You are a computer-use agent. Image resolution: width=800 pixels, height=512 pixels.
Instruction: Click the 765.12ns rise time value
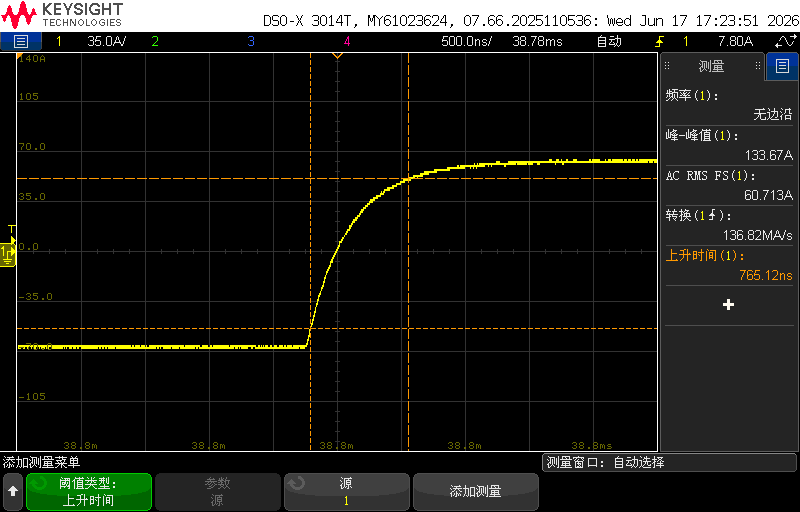[765, 275]
